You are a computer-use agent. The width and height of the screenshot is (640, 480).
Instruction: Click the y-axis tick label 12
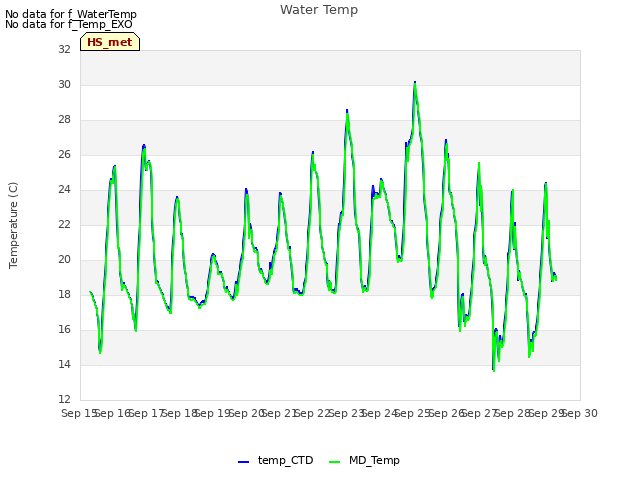[64, 399]
